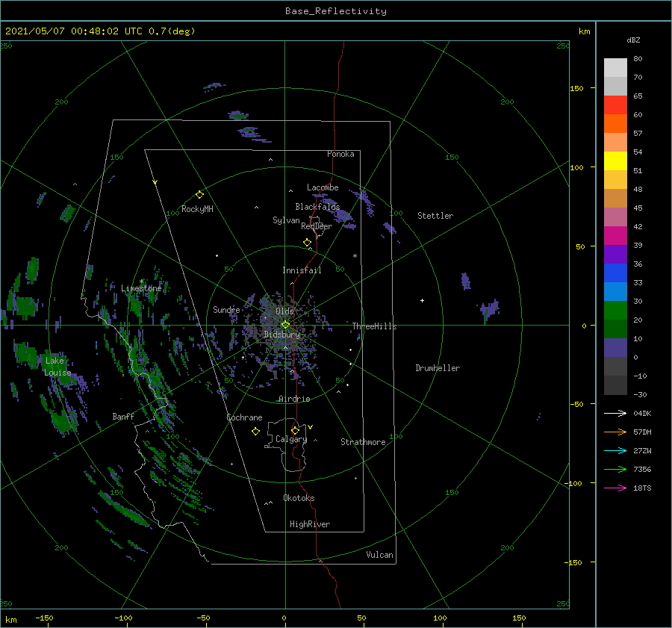Screen dimensions: 672x628
Task: Click the Stettler town label
Action: click(435, 216)
